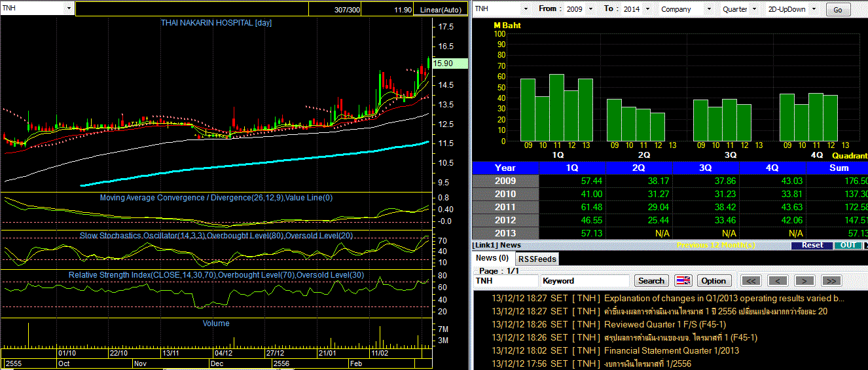Select the 2009 year row header
Viewport: 868px width, 370px height.
pos(505,181)
